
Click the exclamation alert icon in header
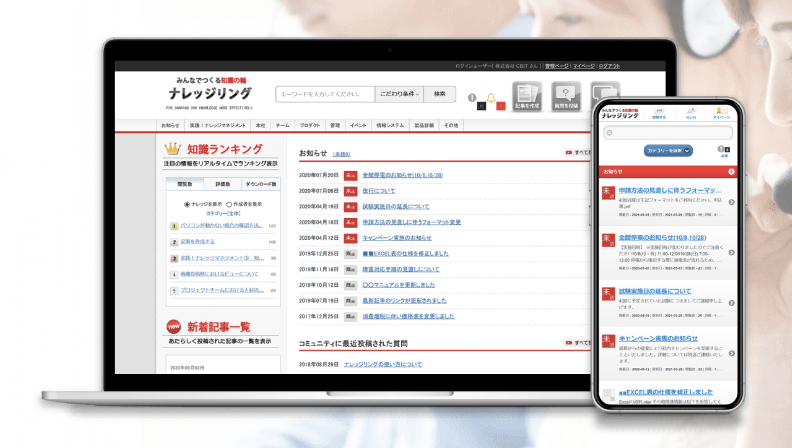(x=472, y=98)
